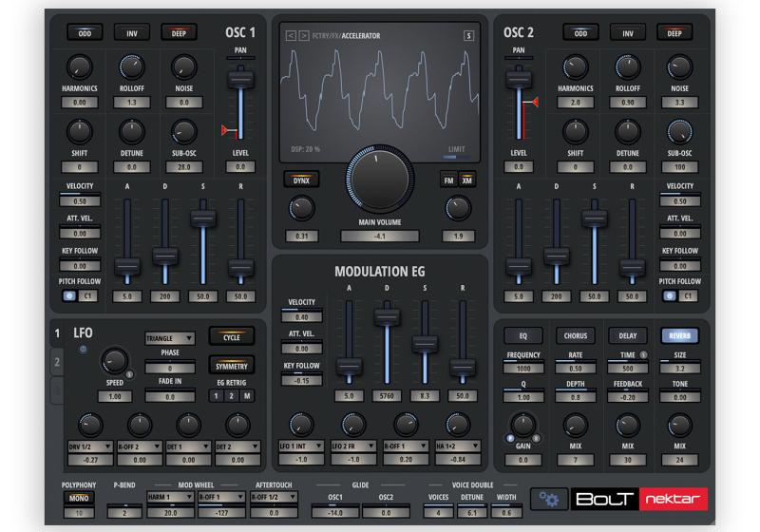Open the R-OFF 2 LFO destination dropdown
The width and height of the screenshot is (760, 532).
[140, 446]
